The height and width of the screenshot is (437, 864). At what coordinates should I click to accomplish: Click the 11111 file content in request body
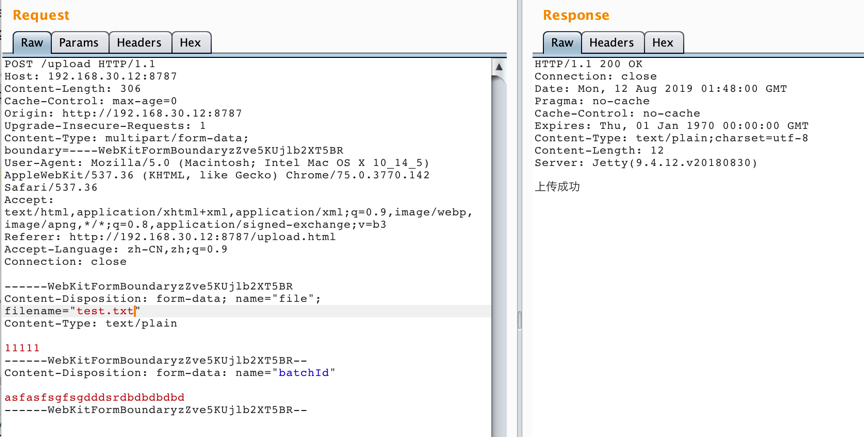pyautogui.click(x=22, y=348)
